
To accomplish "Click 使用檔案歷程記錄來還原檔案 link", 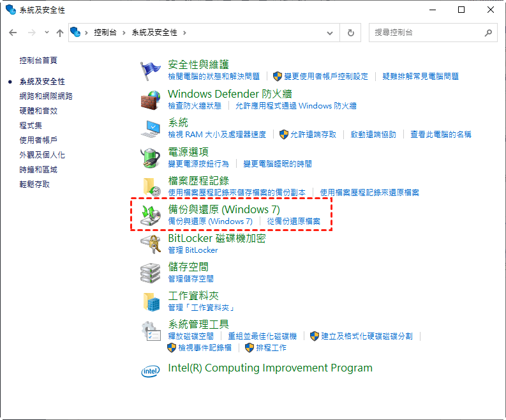I will tap(369, 193).
